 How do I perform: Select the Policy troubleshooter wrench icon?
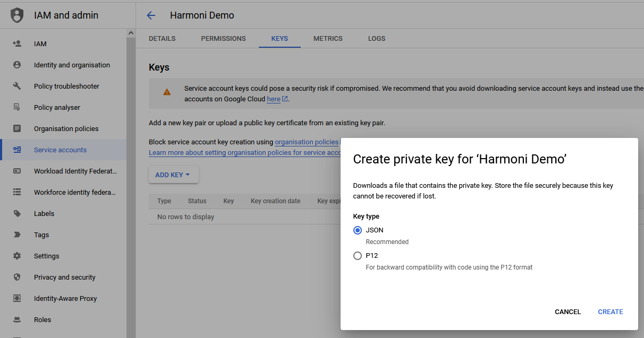point(16,86)
